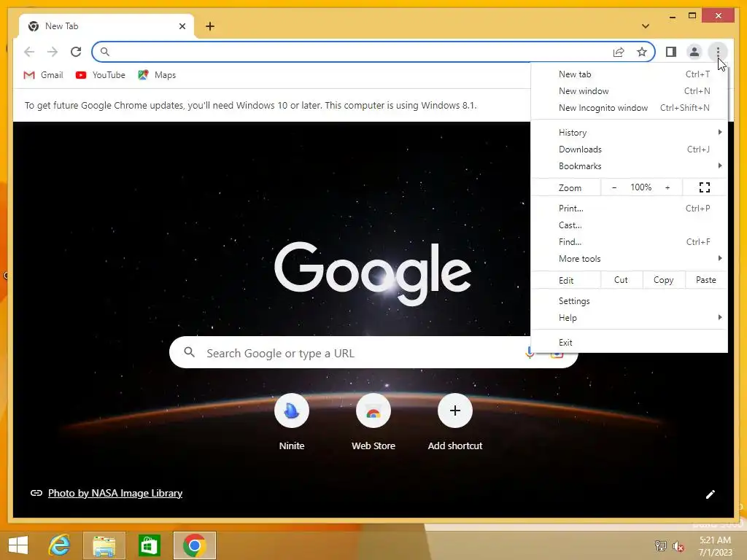Open the network tray icon
The width and height of the screenshot is (747, 560).
click(x=660, y=546)
